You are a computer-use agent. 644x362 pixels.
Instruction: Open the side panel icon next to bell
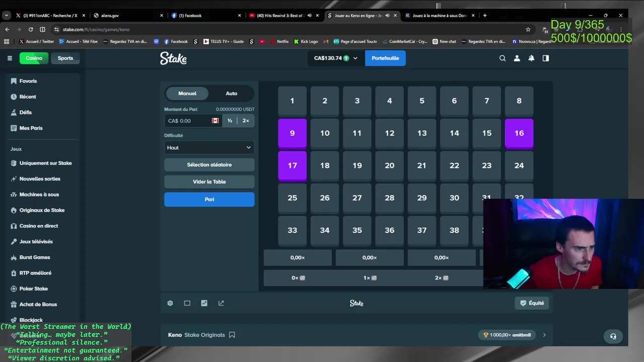click(546, 58)
